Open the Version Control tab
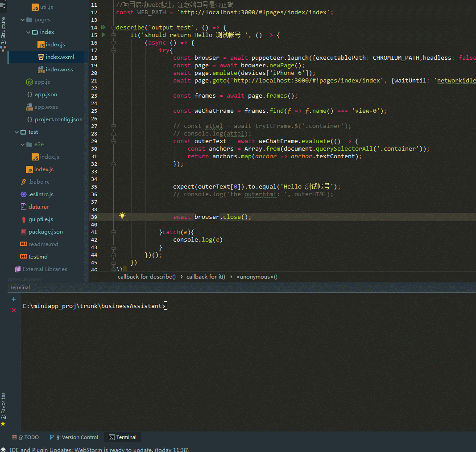 pos(74,437)
